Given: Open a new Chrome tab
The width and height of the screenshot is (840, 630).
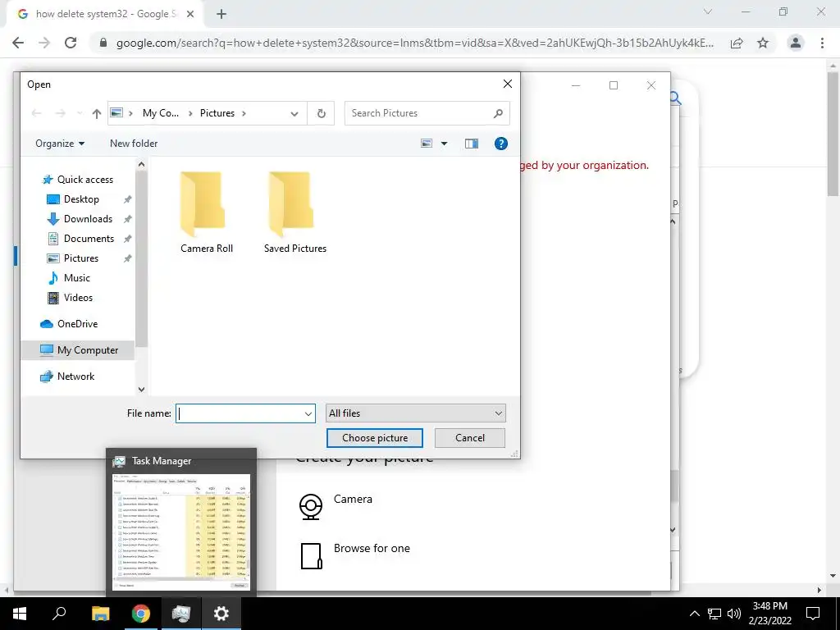Looking at the screenshot, I should pos(221,14).
